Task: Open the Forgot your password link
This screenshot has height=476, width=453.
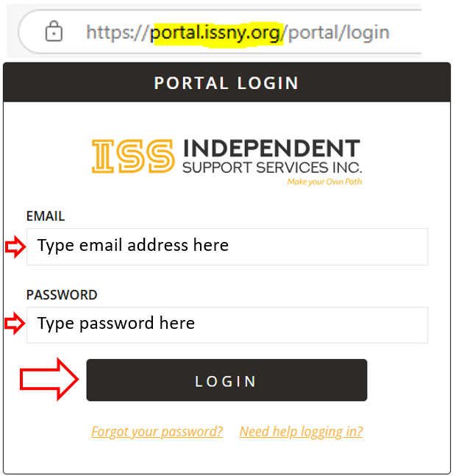Action: pos(157,431)
